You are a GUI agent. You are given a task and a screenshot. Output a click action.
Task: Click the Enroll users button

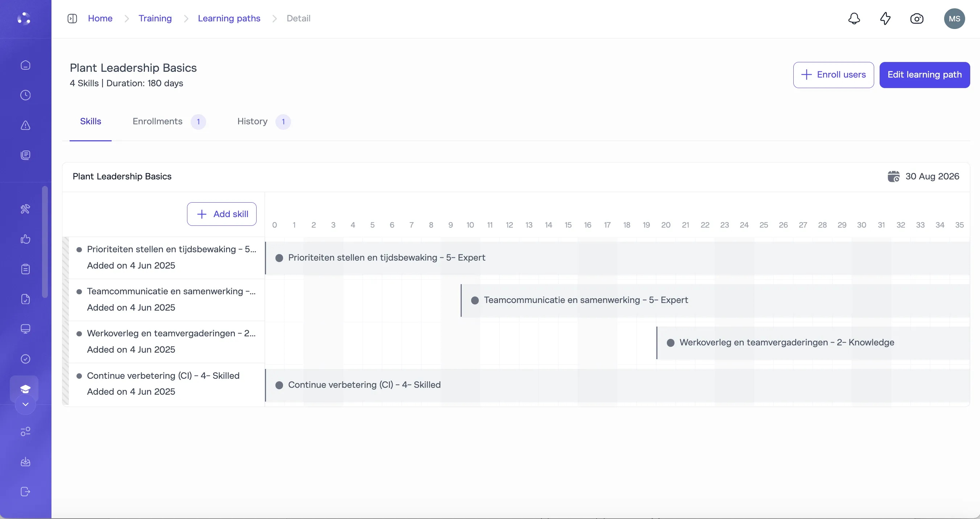833,75
